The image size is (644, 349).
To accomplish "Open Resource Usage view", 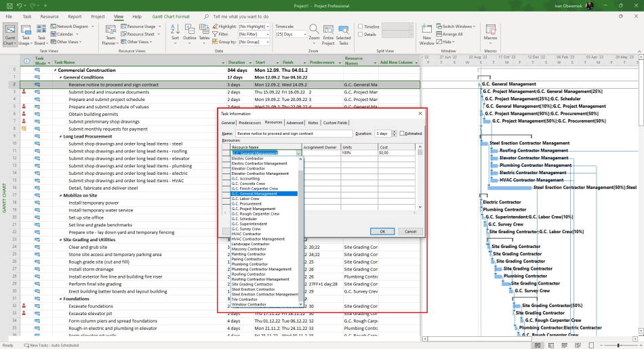I will point(140,26).
